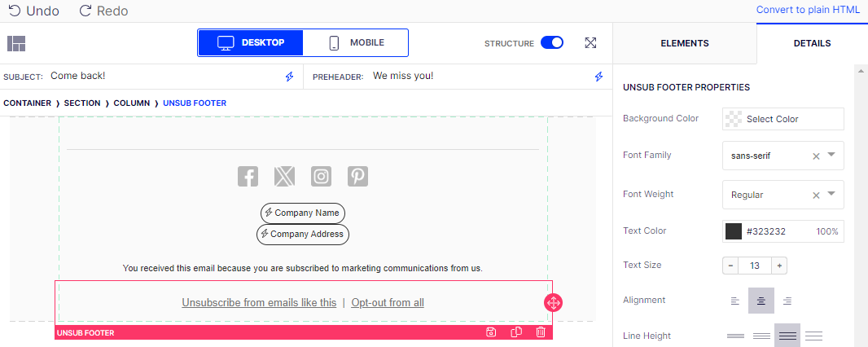Screen dimensions: 868x347
Task: Toggle the Structure switch
Action: coord(552,43)
